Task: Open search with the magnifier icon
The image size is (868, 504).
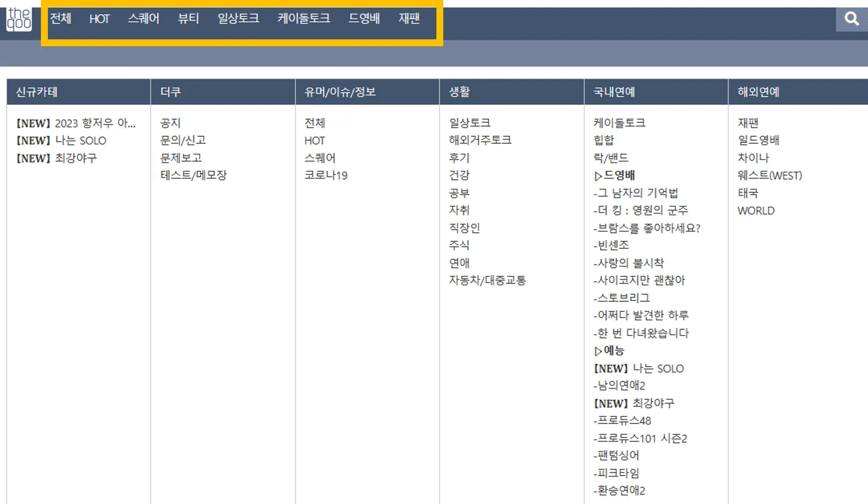Action: click(x=852, y=19)
